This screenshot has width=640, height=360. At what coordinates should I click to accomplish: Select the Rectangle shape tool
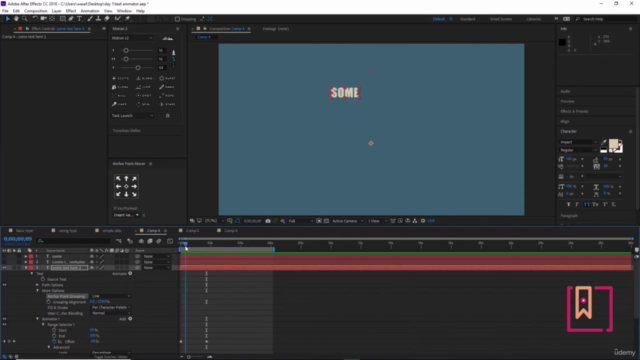tap(62, 19)
